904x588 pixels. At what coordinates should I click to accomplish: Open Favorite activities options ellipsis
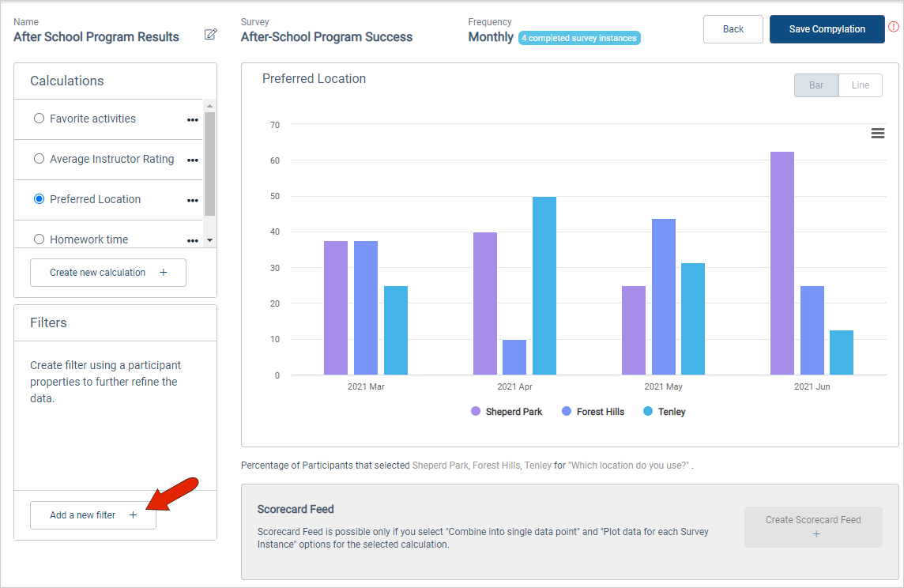pyautogui.click(x=192, y=120)
